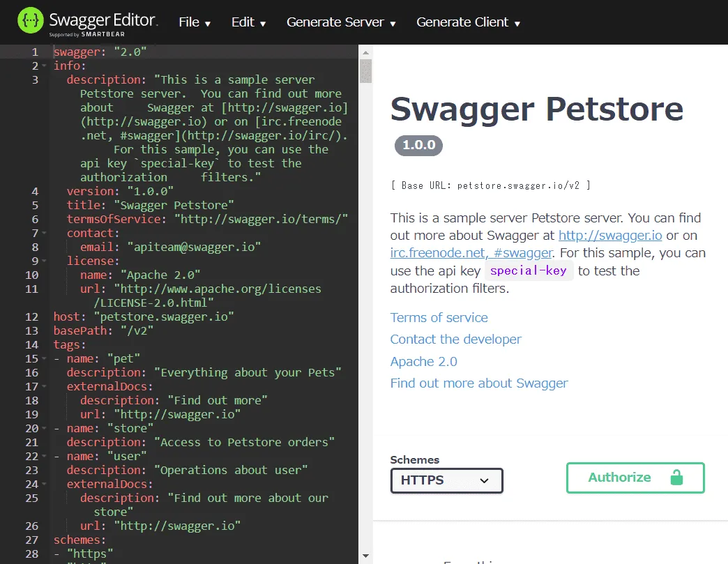Collapse the license section fold marker
The width and height of the screenshot is (728, 564).
click(x=45, y=260)
